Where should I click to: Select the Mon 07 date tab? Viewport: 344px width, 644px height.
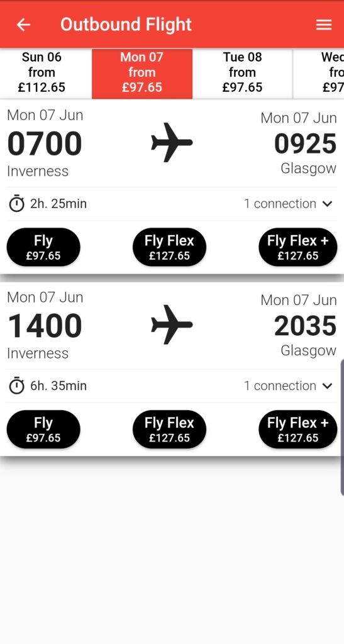coord(142,74)
